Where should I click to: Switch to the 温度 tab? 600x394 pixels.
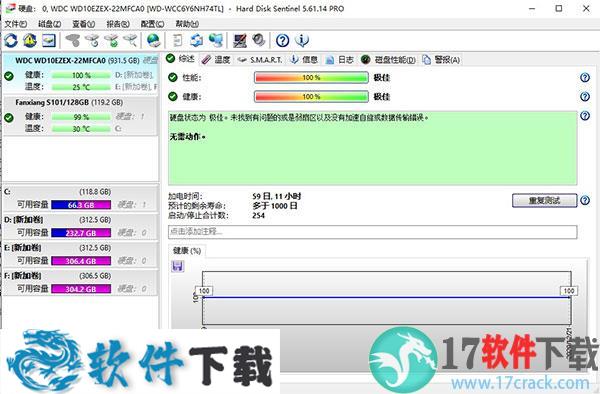pyautogui.click(x=216, y=59)
